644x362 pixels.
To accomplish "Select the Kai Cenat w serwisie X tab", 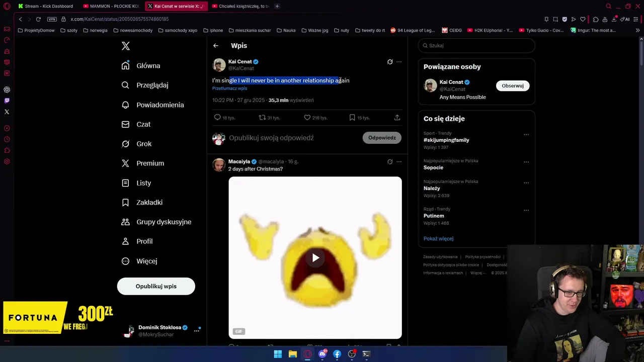I will [x=176, y=6].
